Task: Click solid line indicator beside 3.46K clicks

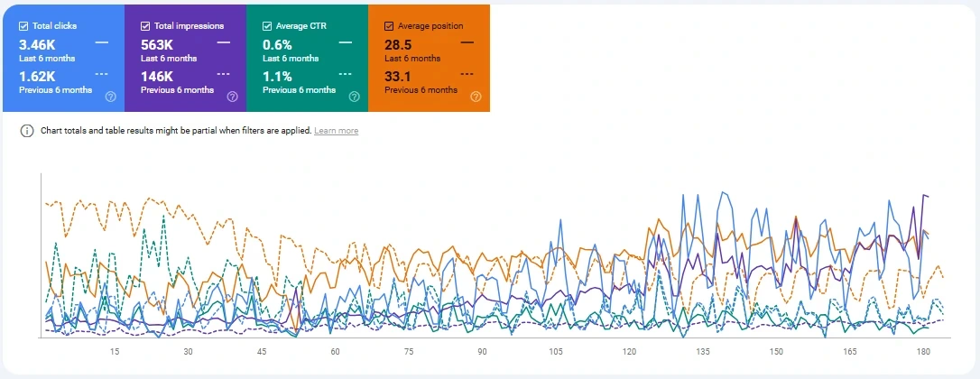Action: [101, 42]
